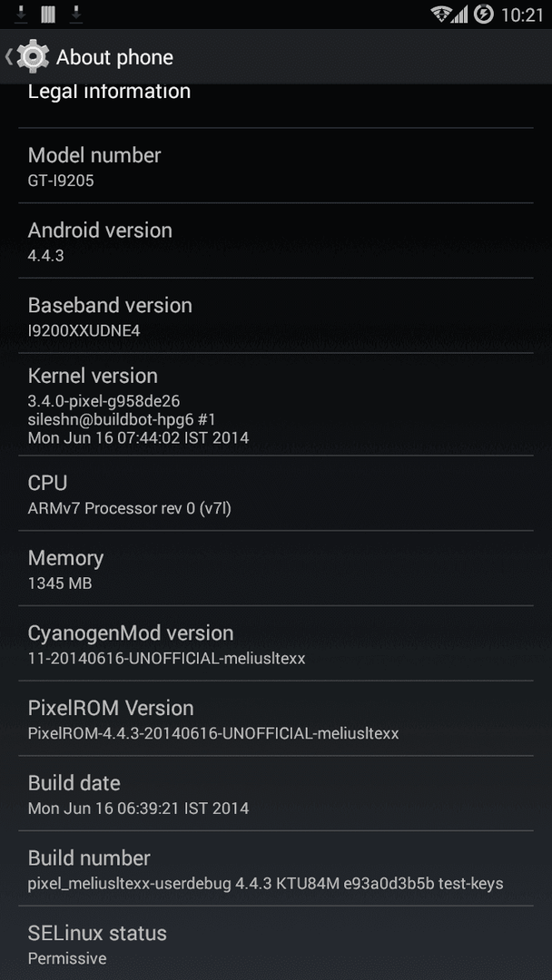Tap the 10:21 clock in status bar
This screenshot has height=980, width=552.
tap(521, 15)
